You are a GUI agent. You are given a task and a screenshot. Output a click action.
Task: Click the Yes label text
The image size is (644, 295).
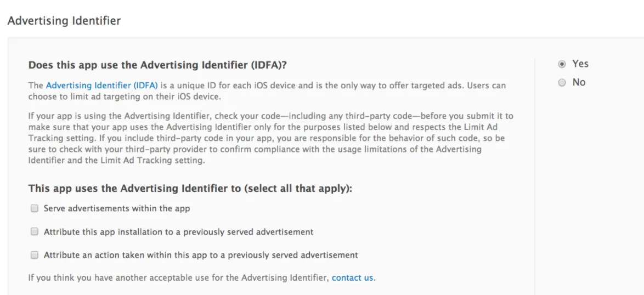(x=580, y=64)
